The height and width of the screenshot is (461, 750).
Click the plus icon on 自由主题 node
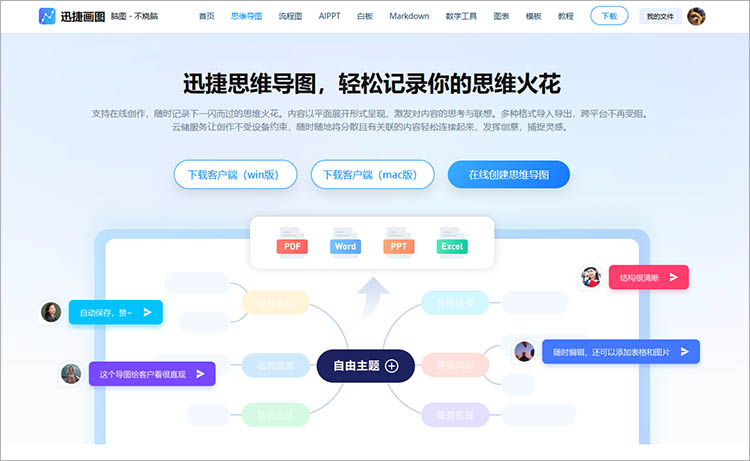(x=392, y=366)
